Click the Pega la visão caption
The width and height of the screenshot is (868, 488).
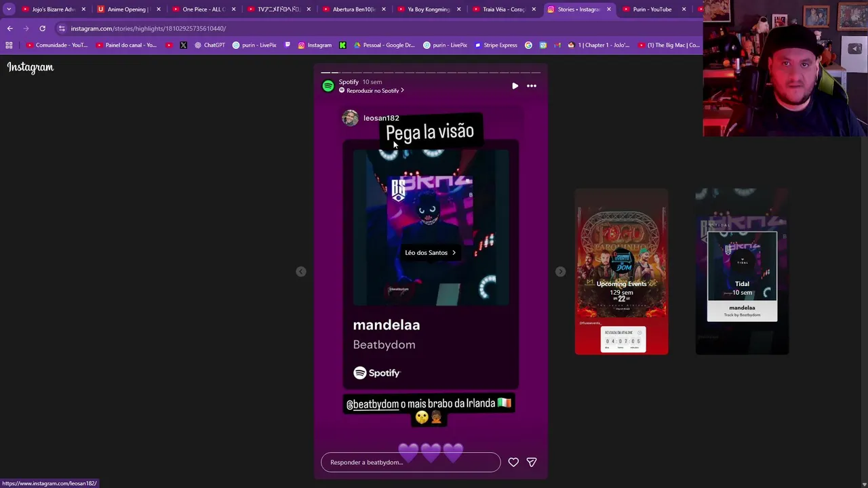tap(430, 131)
